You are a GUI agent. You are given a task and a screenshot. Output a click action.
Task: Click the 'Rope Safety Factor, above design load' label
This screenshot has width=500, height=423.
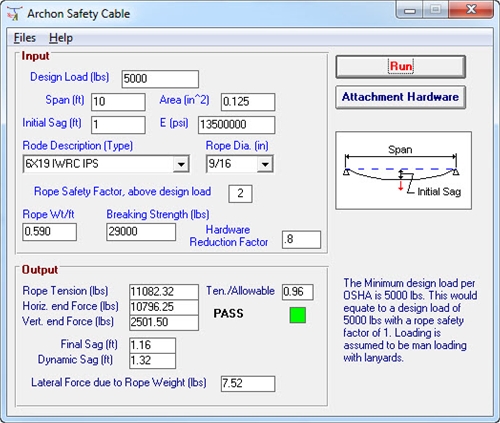click(x=122, y=192)
